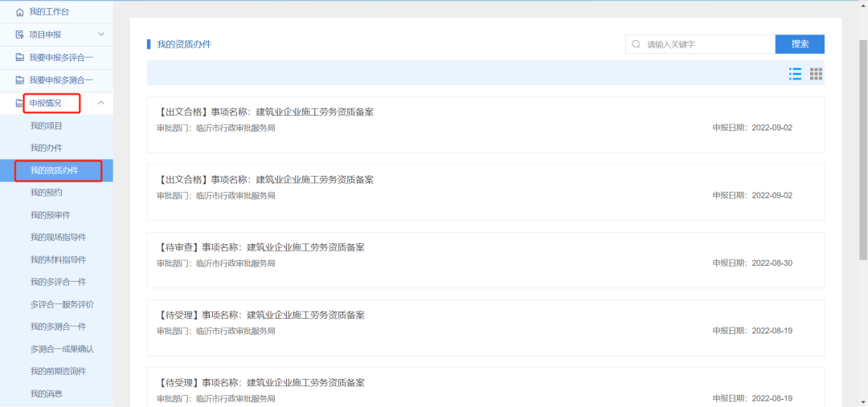Click the home icon beside 我的工作台
This screenshot has height=407, width=868.
[20, 12]
